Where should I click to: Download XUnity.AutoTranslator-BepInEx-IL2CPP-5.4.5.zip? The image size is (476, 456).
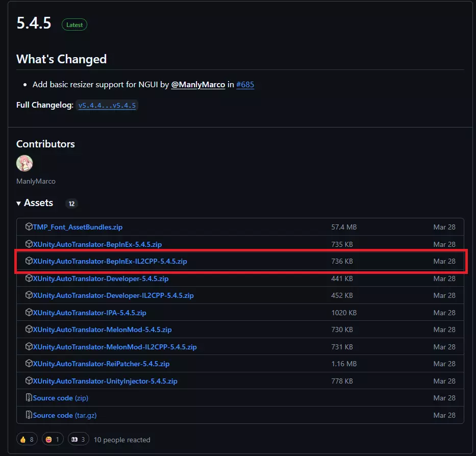(110, 261)
